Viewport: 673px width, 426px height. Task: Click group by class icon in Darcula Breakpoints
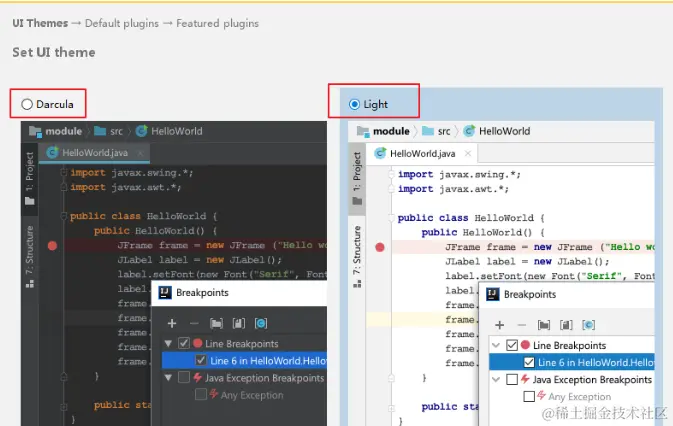click(x=261, y=323)
